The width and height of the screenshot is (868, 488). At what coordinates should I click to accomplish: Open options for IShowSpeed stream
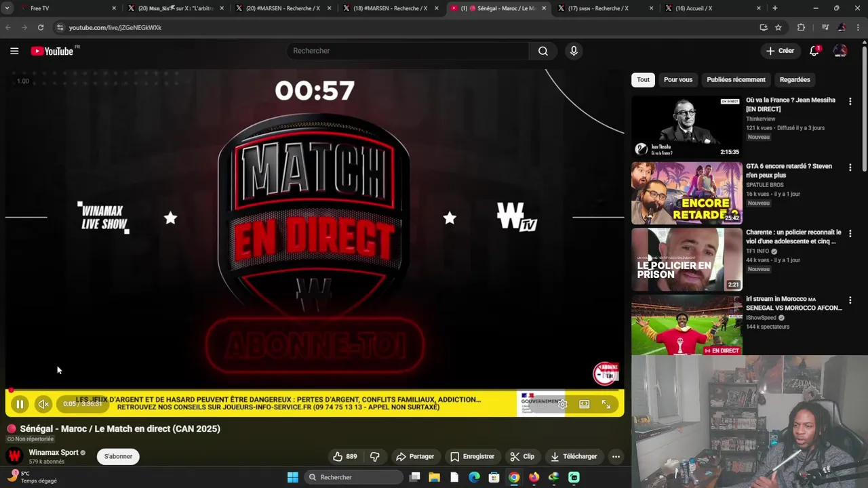click(850, 300)
